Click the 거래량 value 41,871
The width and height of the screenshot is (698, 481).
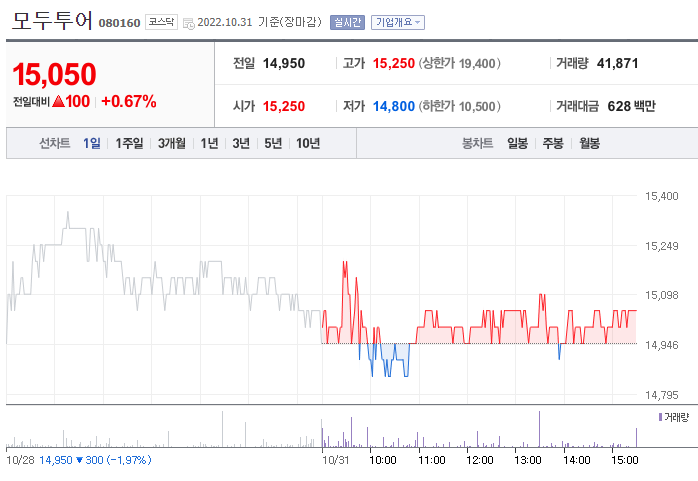(617, 63)
